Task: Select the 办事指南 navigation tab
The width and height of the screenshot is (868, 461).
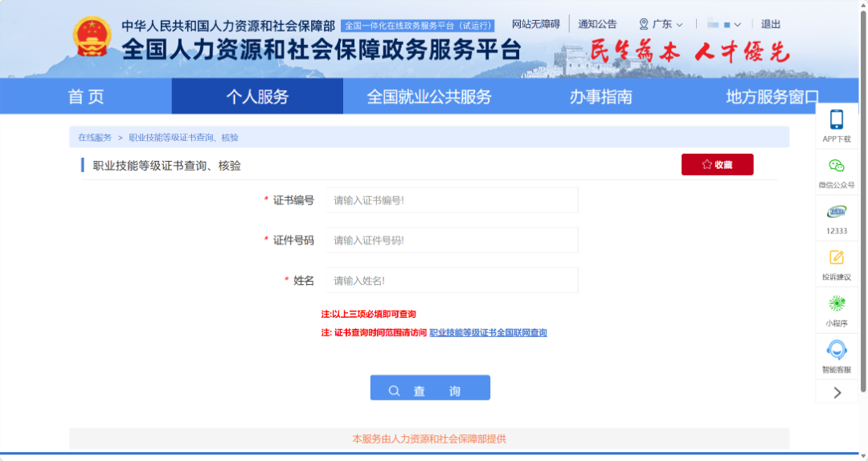Action: (x=600, y=97)
